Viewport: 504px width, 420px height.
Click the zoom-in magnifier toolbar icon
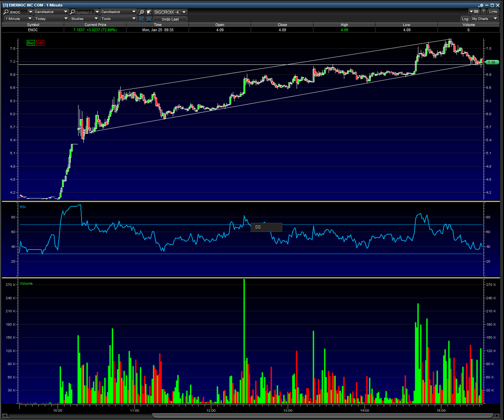tap(142, 12)
